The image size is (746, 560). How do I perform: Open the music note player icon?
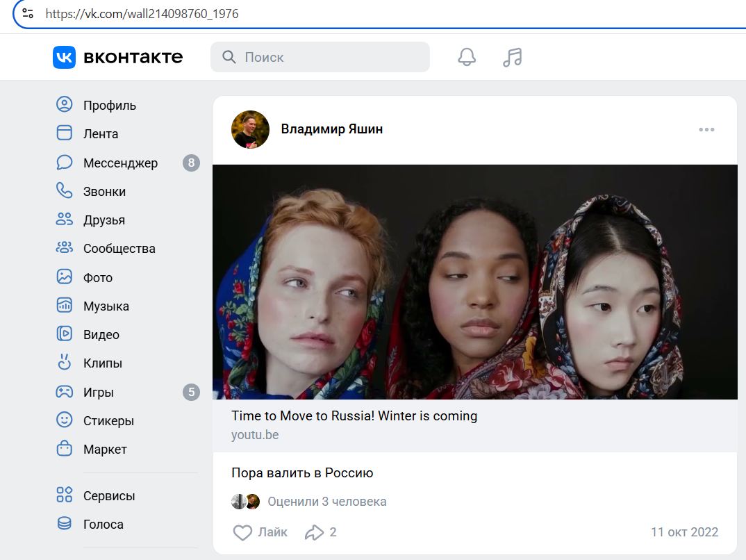[512, 57]
